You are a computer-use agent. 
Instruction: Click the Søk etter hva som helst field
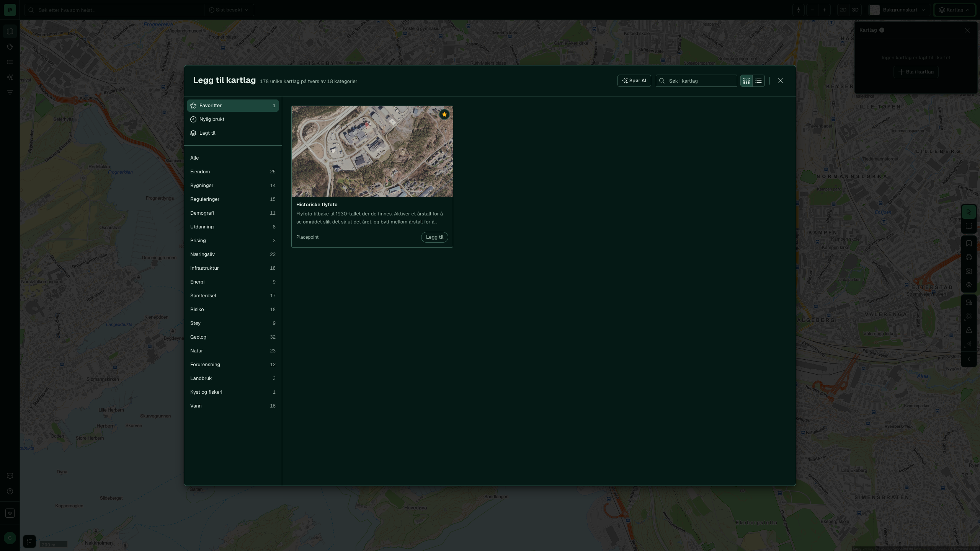[114, 10]
